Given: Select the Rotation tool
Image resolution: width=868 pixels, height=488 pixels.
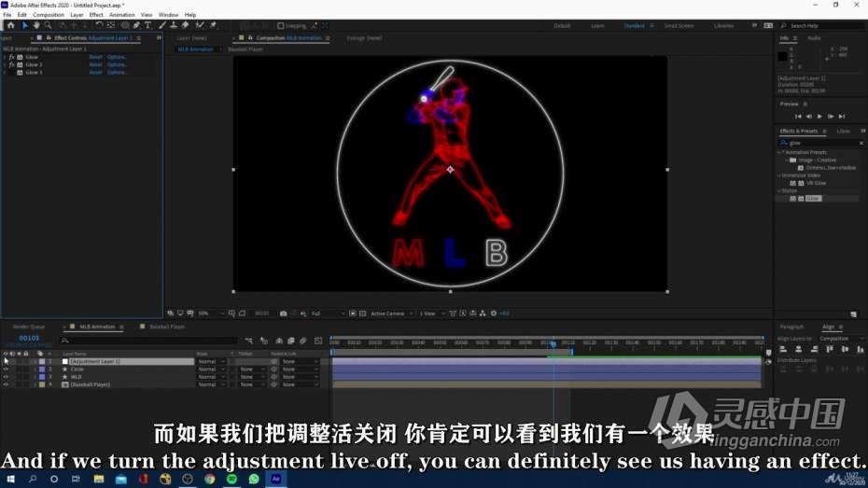Looking at the screenshot, I should click(x=99, y=25).
